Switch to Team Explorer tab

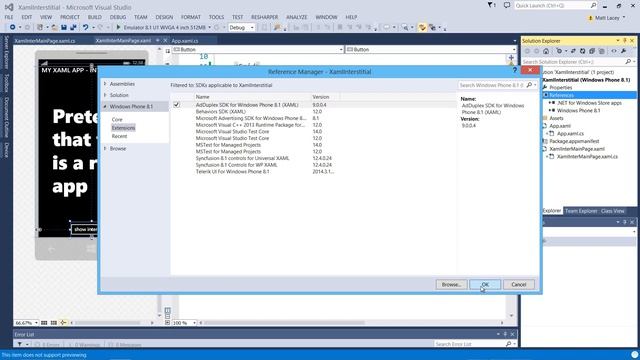click(x=581, y=211)
